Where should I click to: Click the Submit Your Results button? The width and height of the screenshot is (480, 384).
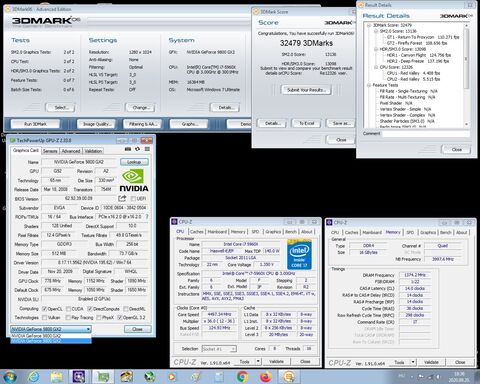tap(306, 90)
